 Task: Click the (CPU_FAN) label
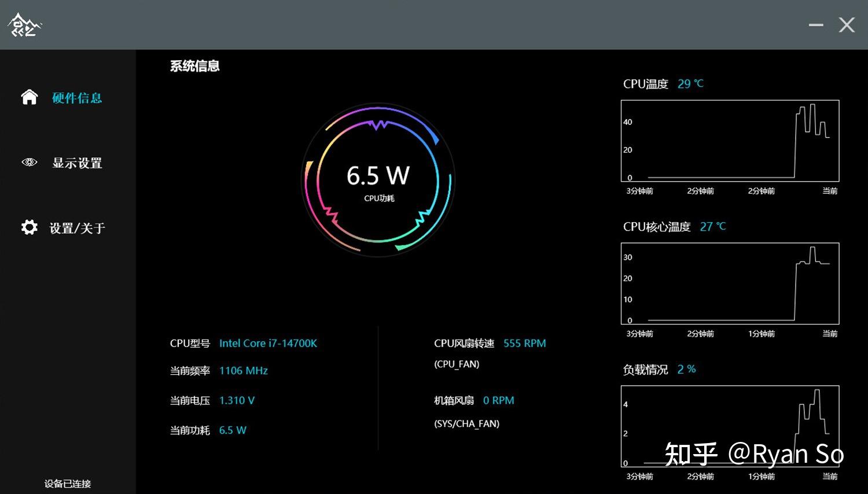point(457,364)
